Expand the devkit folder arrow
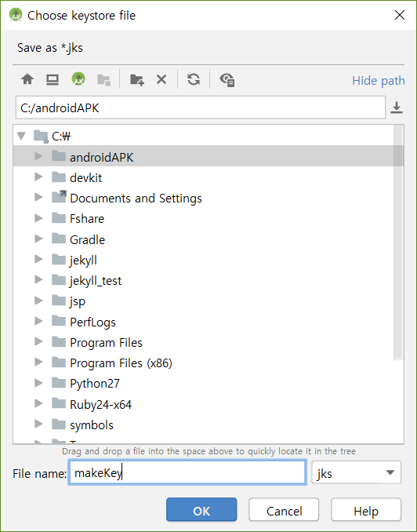 pyautogui.click(x=38, y=177)
